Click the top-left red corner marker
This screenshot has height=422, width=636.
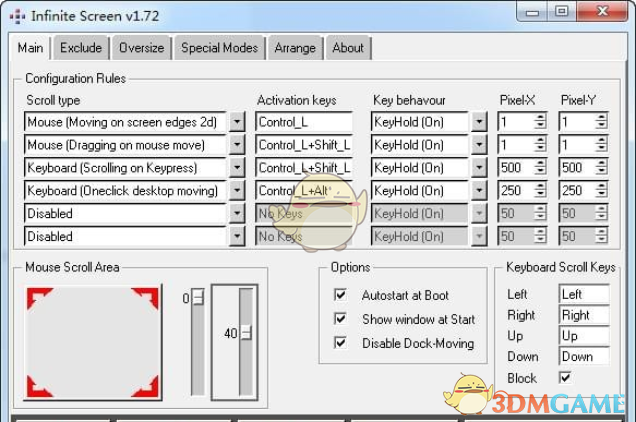pyautogui.click(x=39, y=298)
